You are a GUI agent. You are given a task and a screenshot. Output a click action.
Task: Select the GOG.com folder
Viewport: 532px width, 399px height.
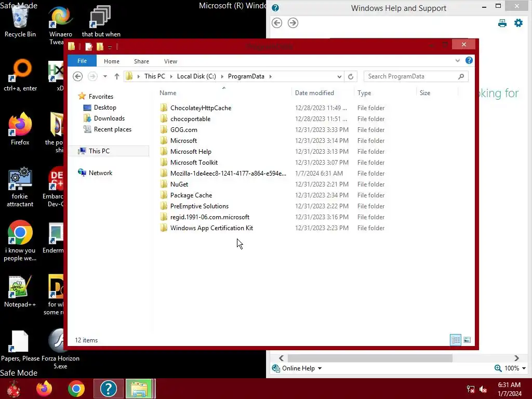[x=183, y=129]
